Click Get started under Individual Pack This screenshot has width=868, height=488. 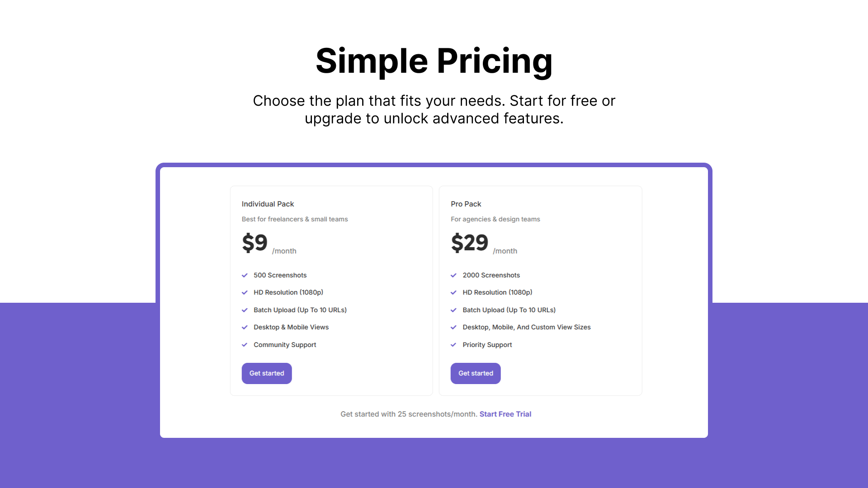(266, 373)
